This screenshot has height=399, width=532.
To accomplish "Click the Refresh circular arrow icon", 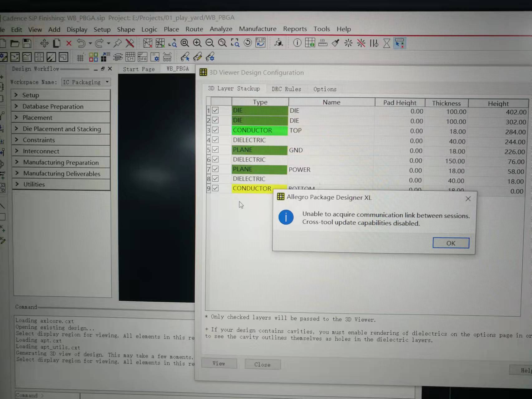I will point(248,42).
